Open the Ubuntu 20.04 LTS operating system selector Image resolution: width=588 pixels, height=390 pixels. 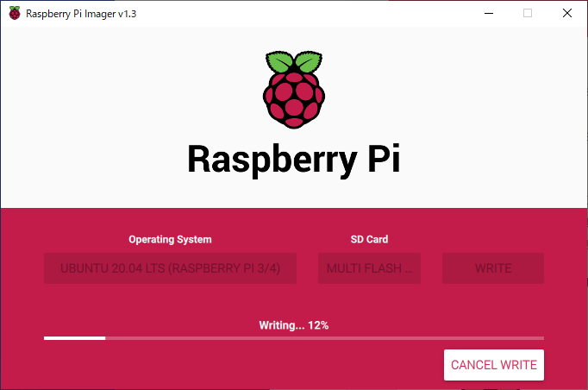pyautogui.click(x=170, y=268)
